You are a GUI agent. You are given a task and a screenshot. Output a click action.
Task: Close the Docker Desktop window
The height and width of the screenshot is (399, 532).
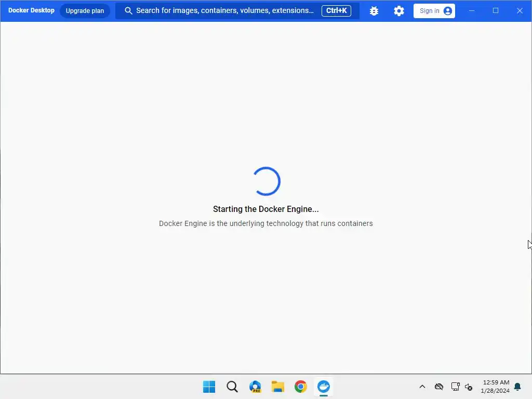[520, 11]
